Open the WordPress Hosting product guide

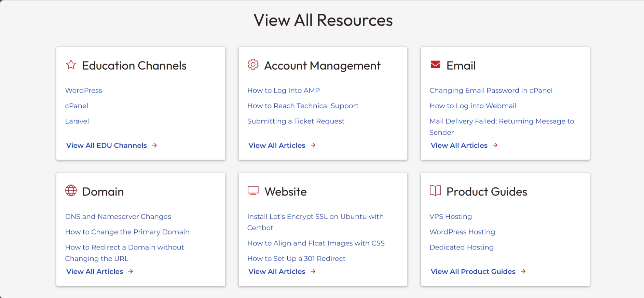[x=462, y=232]
